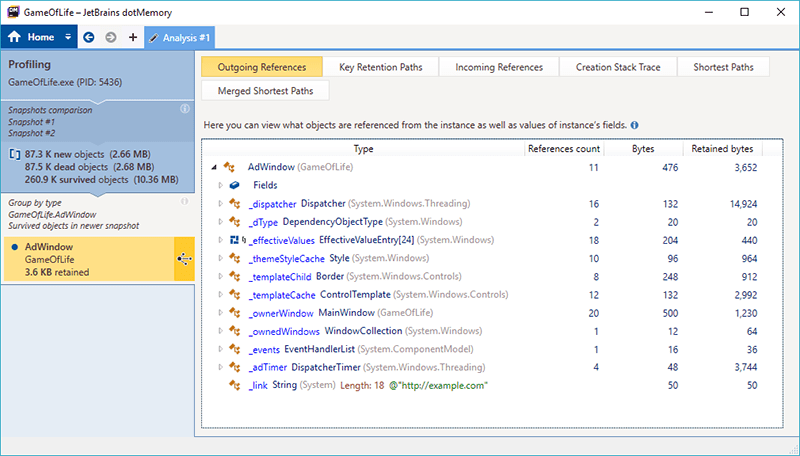The width and height of the screenshot is (800, 456).
Task: Open the Shortest Paths tab
Action: point(723,67)
